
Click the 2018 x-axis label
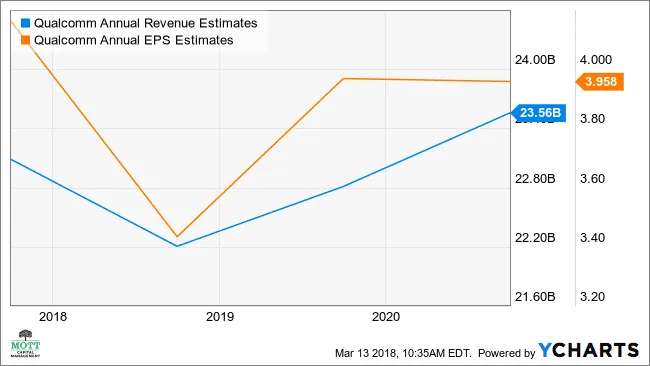point(53,317)
